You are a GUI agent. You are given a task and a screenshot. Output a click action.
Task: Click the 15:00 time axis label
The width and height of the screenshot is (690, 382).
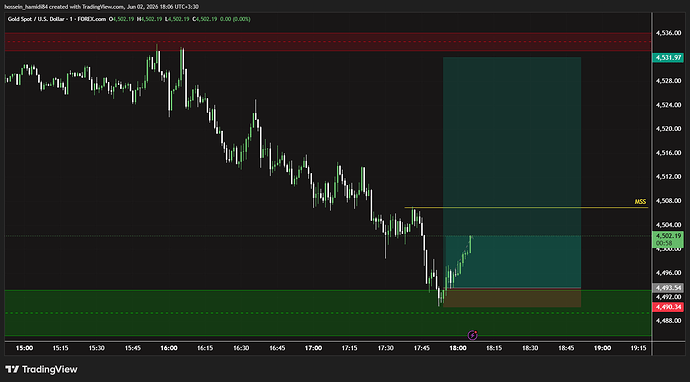tap(24, 348)
